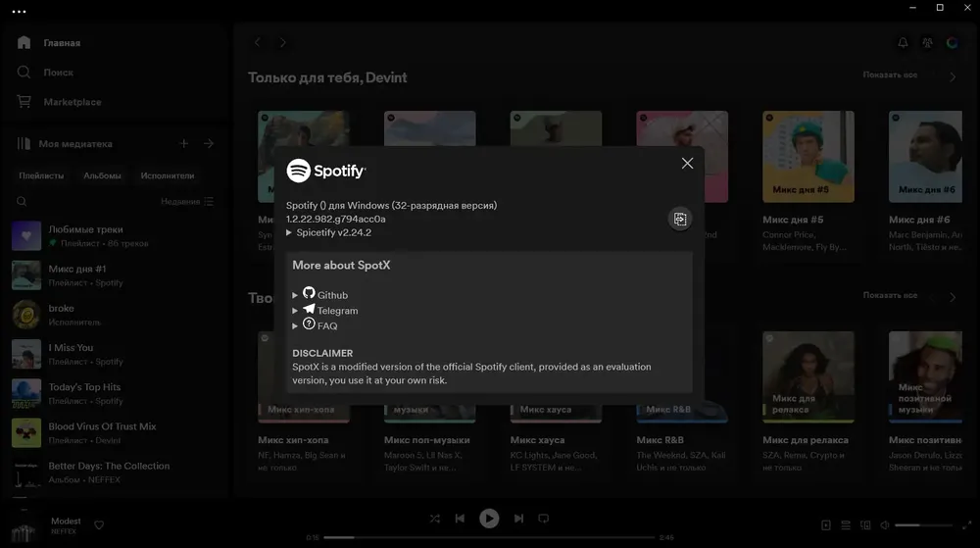The image size is (980, 548).
Task: Seek within track progress bar
Action: click(x=489, y=537)
